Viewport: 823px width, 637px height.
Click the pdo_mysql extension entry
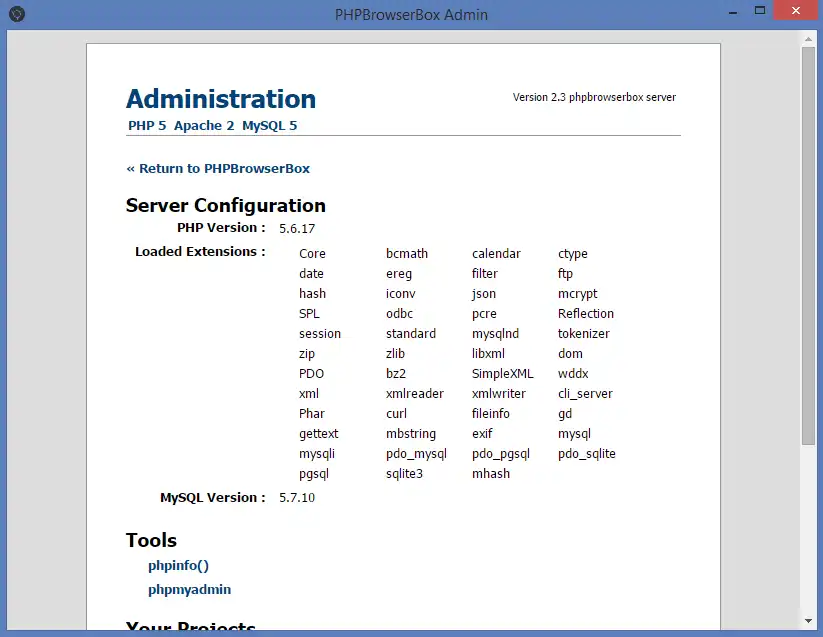point(416,454)
